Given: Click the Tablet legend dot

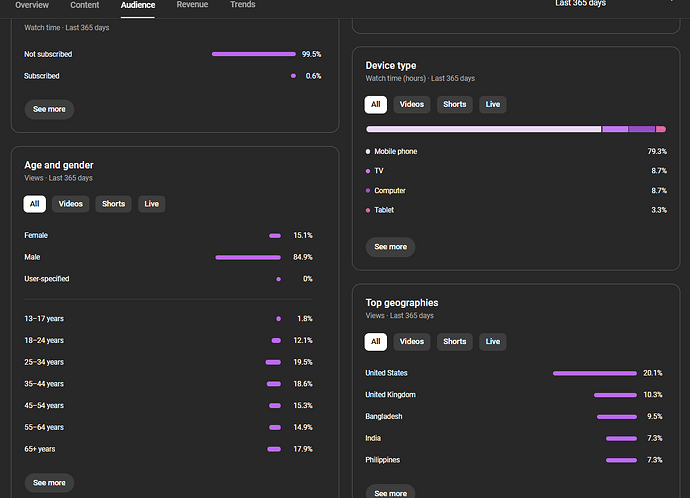Looking at the screenshot, I should (x=368, y=210).
